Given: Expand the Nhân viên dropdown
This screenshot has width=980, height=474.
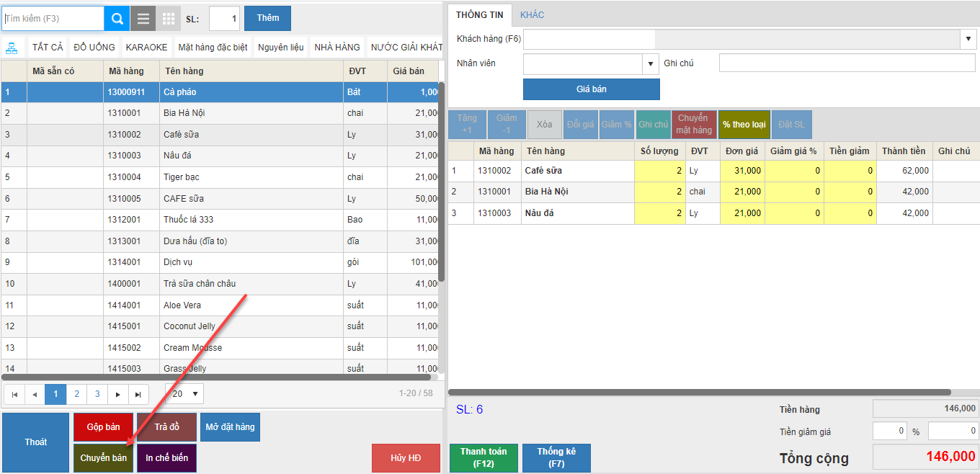Looking at the screenshot, I should (x=651, y=63).
